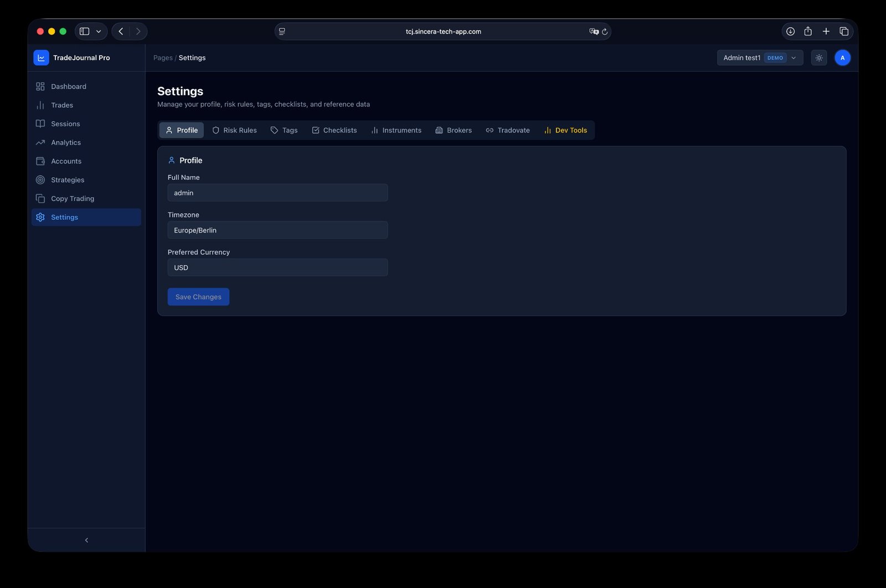The image size is (886, 588).
Task: Collapse the sidebar with the chevron
Action: pos(86,540)
